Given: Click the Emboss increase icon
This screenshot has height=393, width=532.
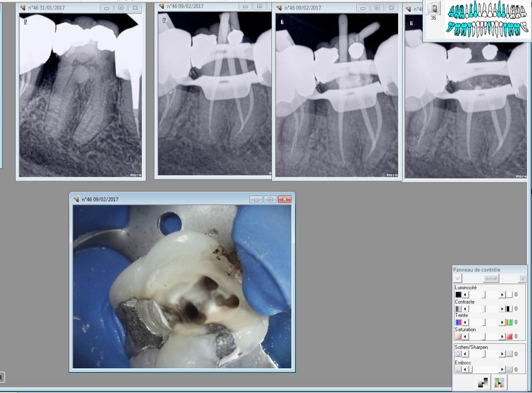Looking at the screenshot, I should tap(509, 369).
